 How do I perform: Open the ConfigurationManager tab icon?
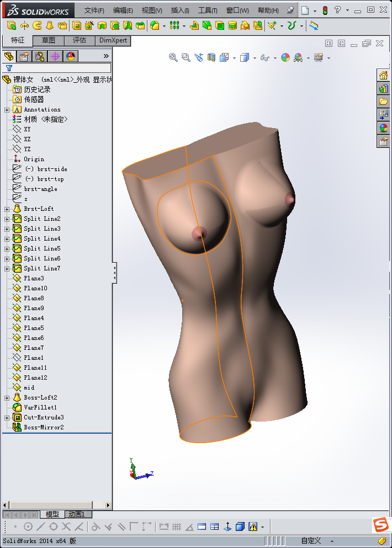(40, 56)
